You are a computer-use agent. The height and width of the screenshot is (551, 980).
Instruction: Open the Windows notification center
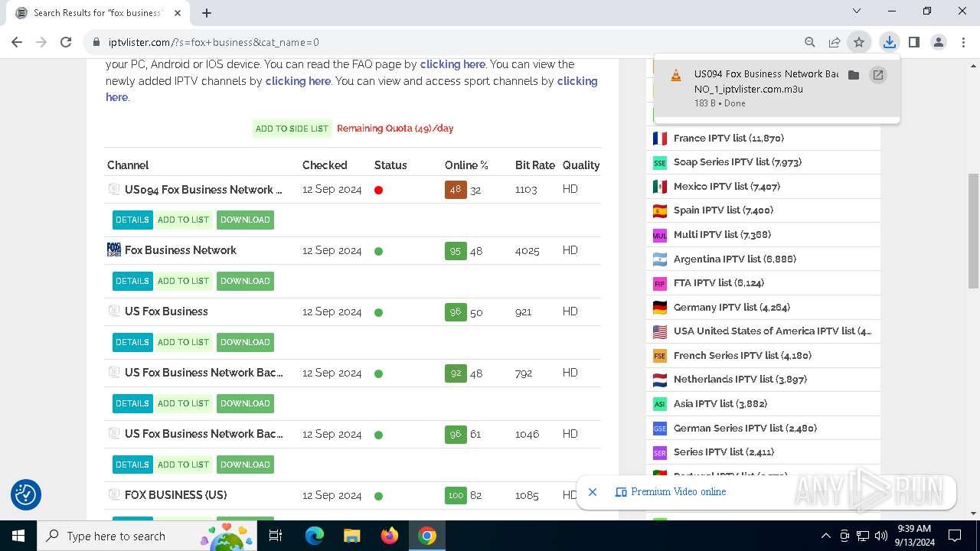tap(954, 536)
